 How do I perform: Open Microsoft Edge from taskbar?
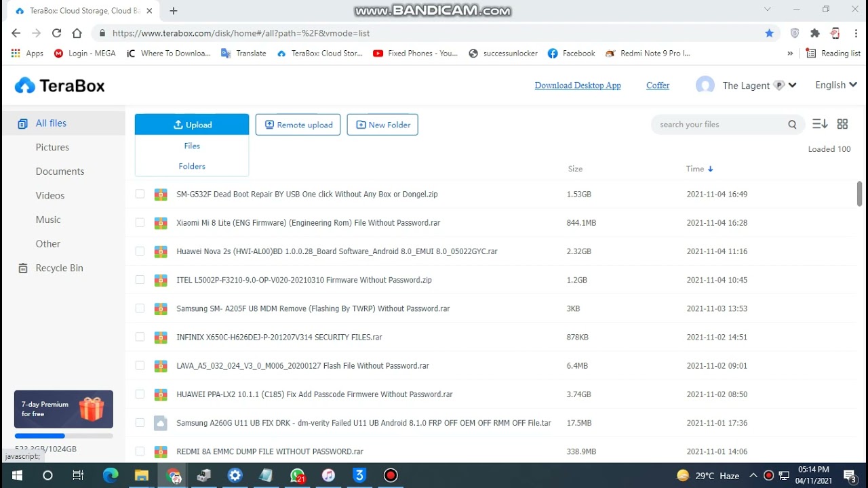pyautogui.click(x=111, y=476)
